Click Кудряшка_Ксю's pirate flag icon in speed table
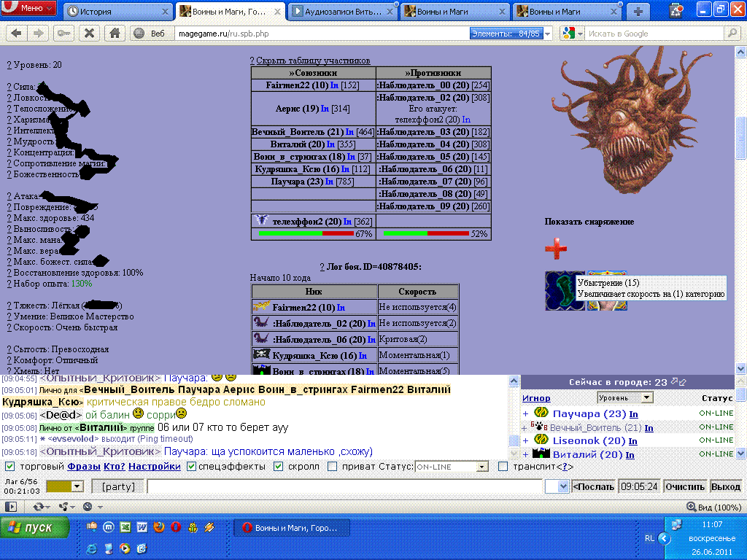The width and height of the screenshot is (747, 560). click(262, 355)
